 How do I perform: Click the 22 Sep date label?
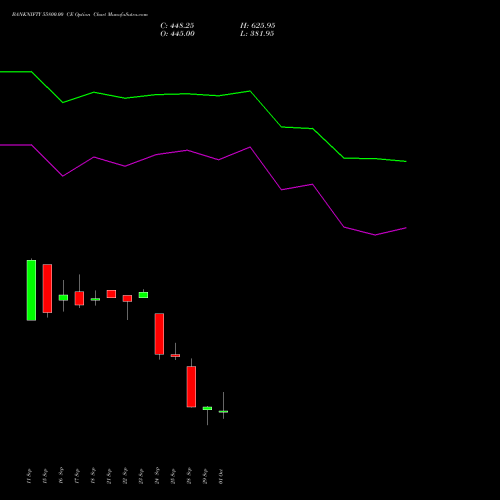(x=125, y=476)
